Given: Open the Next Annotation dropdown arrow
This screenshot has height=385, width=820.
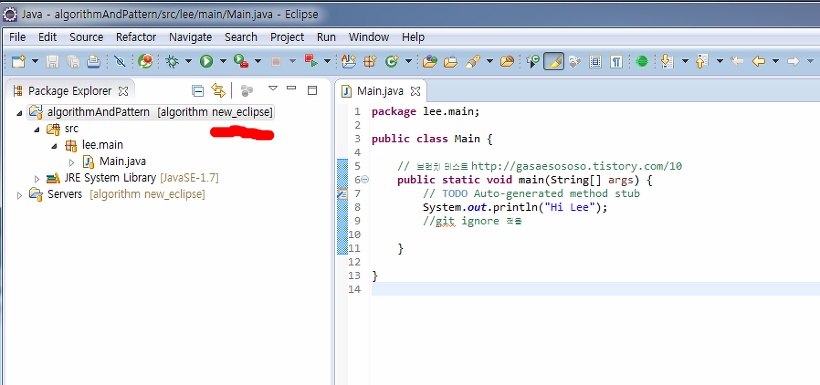Looking at the screenshot, I should tap(685, 62).
